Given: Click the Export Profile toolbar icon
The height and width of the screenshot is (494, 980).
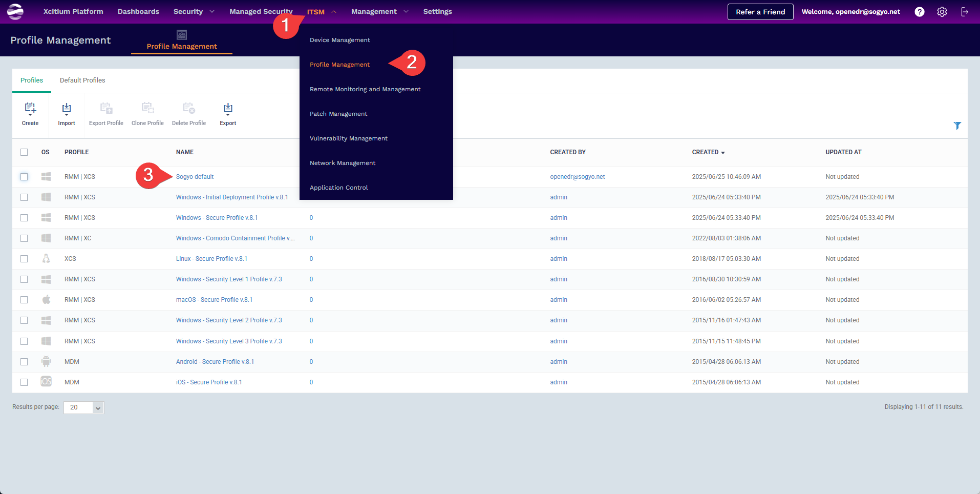Looking at the screenshot, I should tap(106, 109).
